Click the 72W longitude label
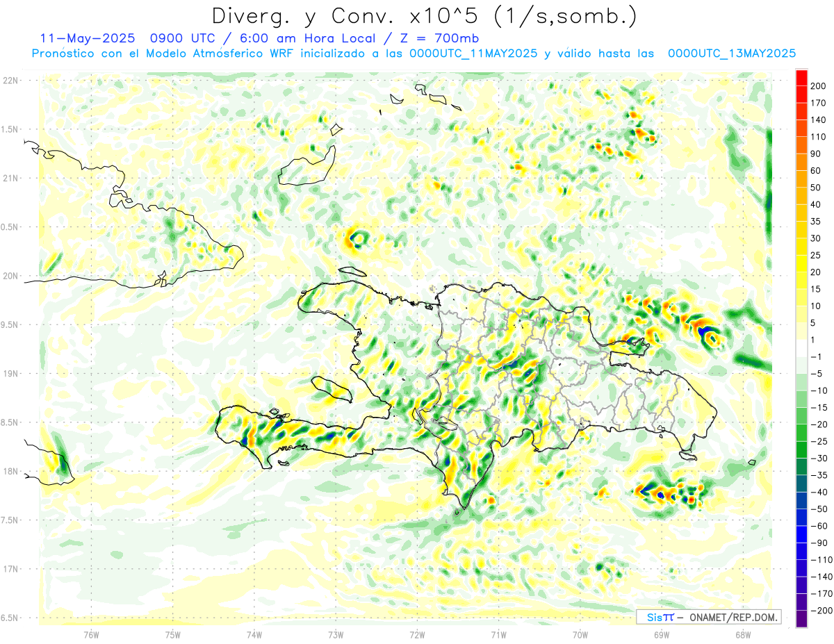 417,634
